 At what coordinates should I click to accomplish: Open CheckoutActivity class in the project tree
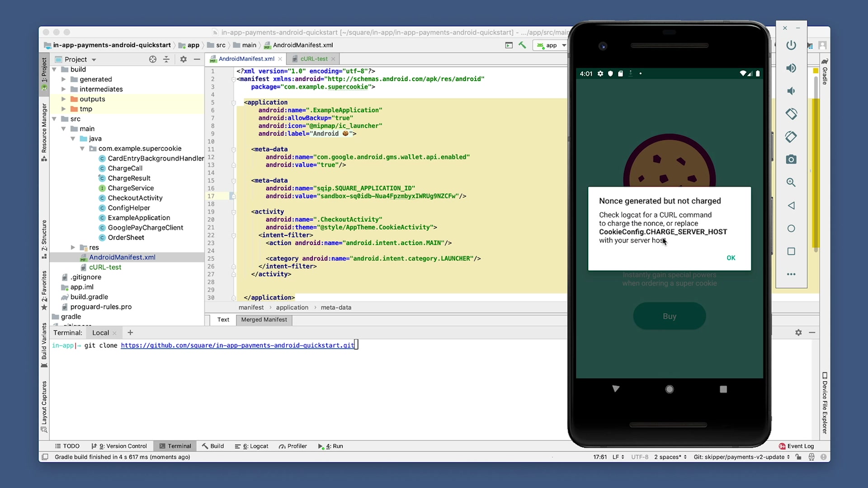(135, 198)
